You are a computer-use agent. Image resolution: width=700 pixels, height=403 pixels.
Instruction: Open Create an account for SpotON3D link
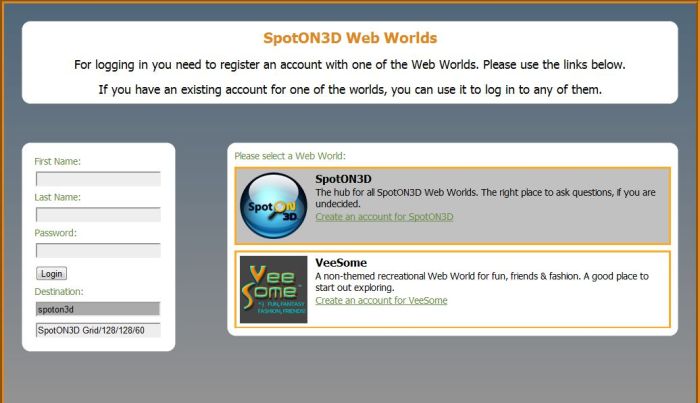click(384, 216)
